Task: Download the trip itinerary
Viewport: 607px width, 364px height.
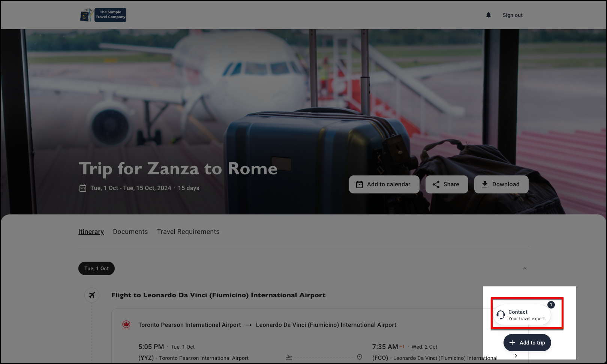Action: [501, 184]
